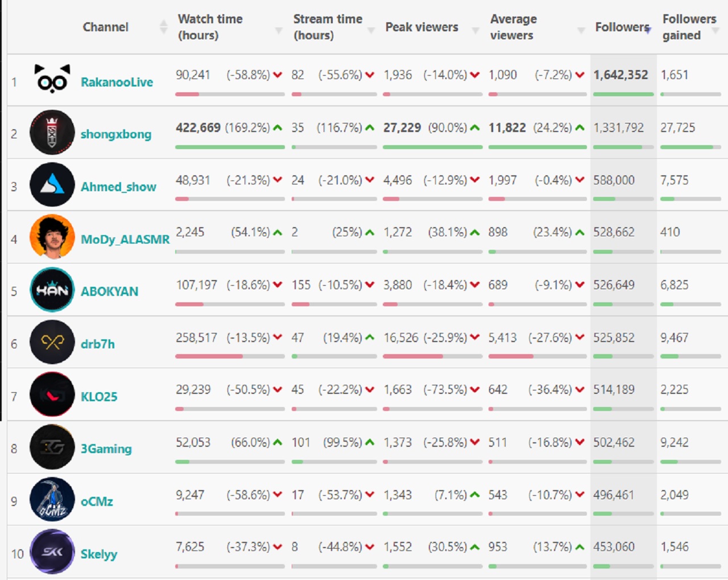
Task: Open shongxbong channel avatar
Action: pyautogui.click(x=52, y=132)
